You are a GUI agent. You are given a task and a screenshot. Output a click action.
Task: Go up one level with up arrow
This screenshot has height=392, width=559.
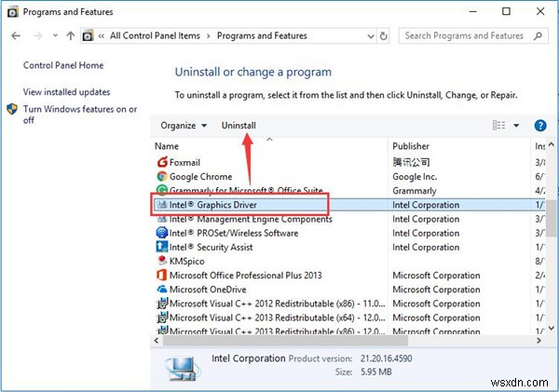point(71,35)
